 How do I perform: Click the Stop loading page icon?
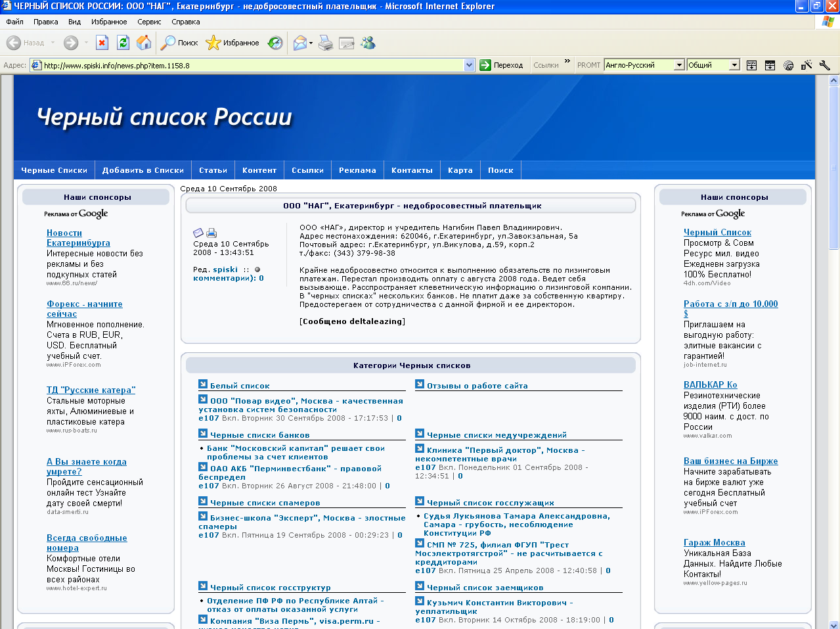point(102,43)
